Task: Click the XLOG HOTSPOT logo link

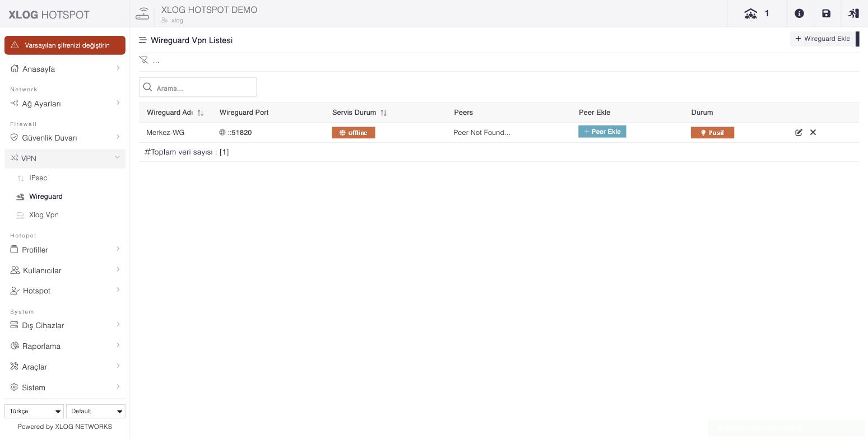Action: coord(49,15)
